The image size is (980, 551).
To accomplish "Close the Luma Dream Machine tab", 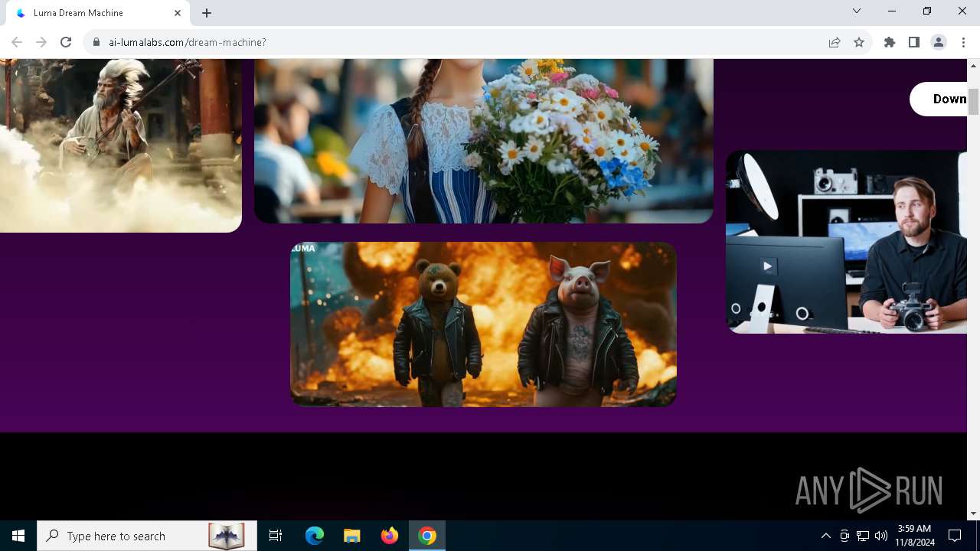I will [178, 13].
